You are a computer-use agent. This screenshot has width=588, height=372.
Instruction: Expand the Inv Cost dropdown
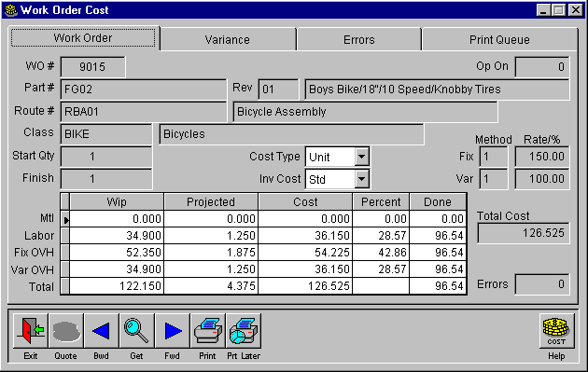(361, 179)
